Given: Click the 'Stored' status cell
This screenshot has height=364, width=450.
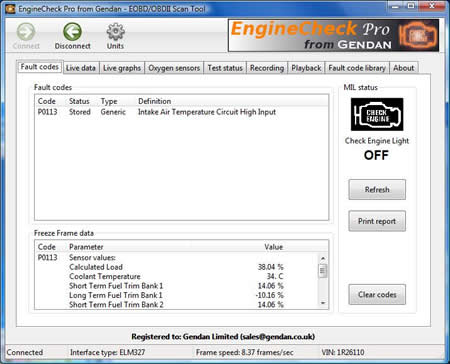Looking at the screenshot, I should point(80,112).
